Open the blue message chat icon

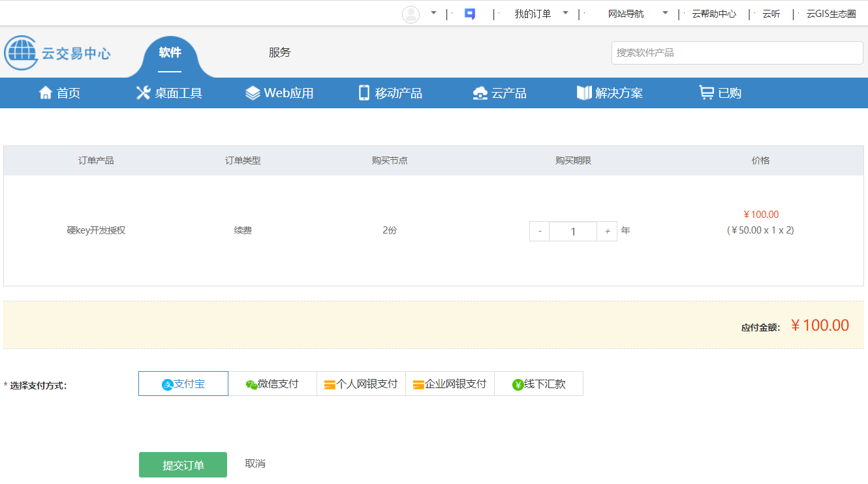tap(469, 14)
